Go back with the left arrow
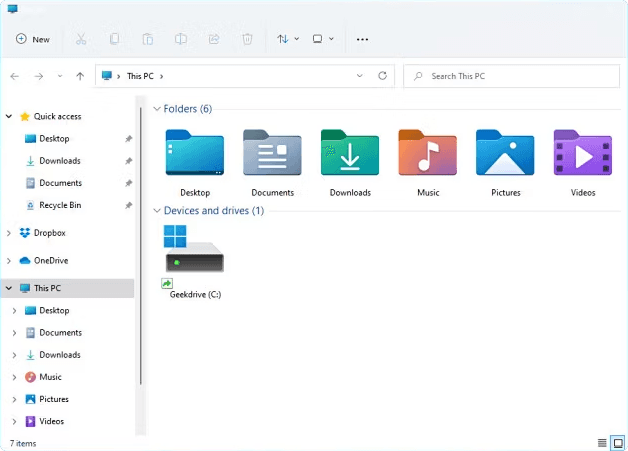This screenshot has height=451, width=628. [14, 76]
